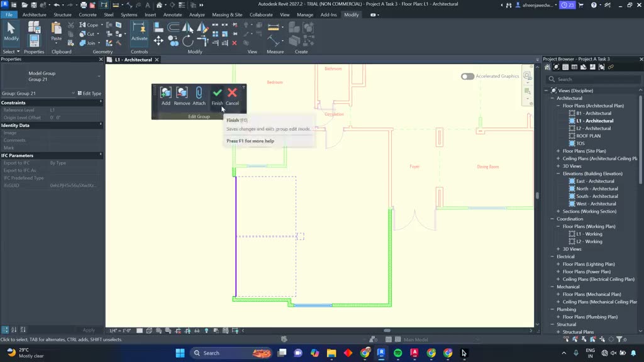Select the Move tool

click(x=158, y=41)
